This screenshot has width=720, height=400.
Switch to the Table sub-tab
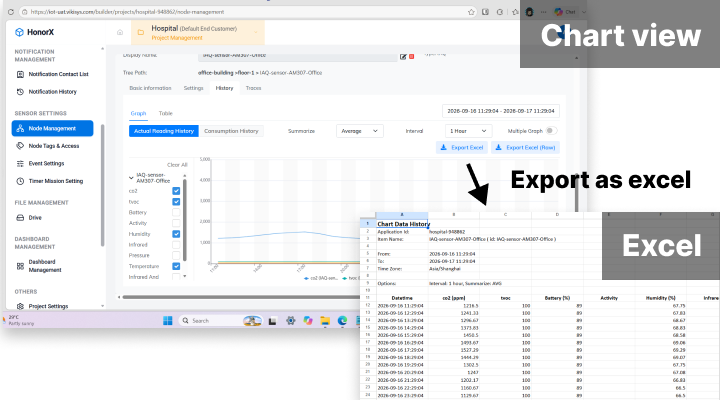click(165, 113)
